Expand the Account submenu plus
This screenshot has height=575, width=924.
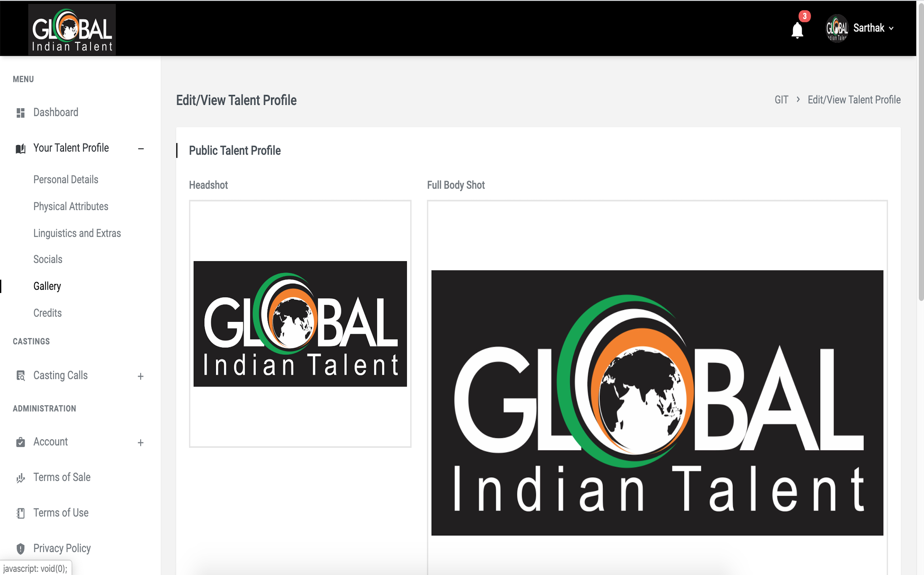(x=141, y=442)
